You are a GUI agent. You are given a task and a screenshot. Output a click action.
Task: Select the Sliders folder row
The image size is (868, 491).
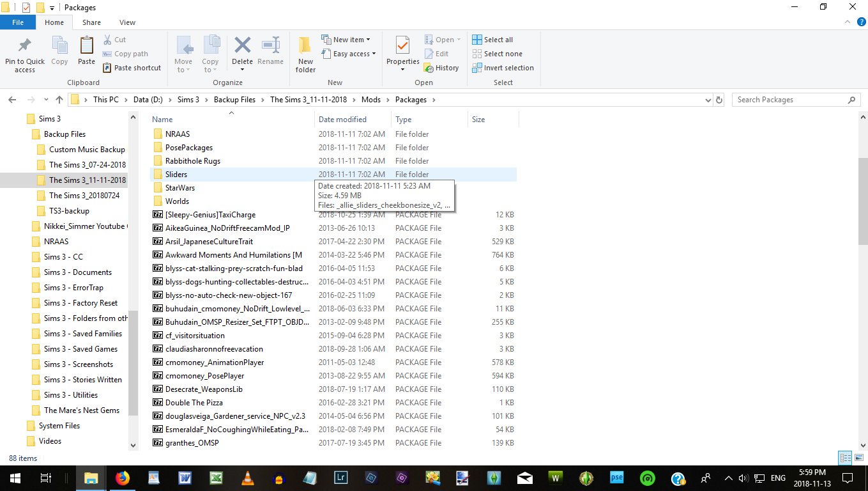click(333, 175)
